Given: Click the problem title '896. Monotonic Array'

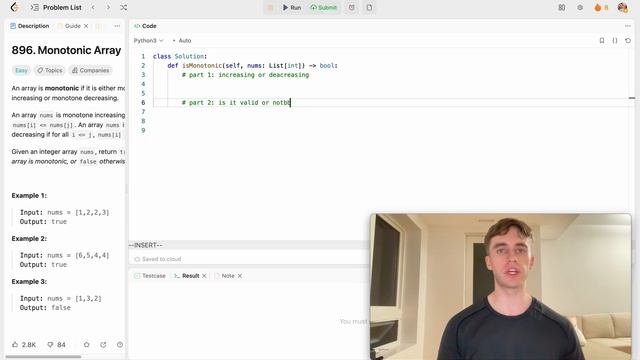Looking at the screenshot, I should 67,50.
